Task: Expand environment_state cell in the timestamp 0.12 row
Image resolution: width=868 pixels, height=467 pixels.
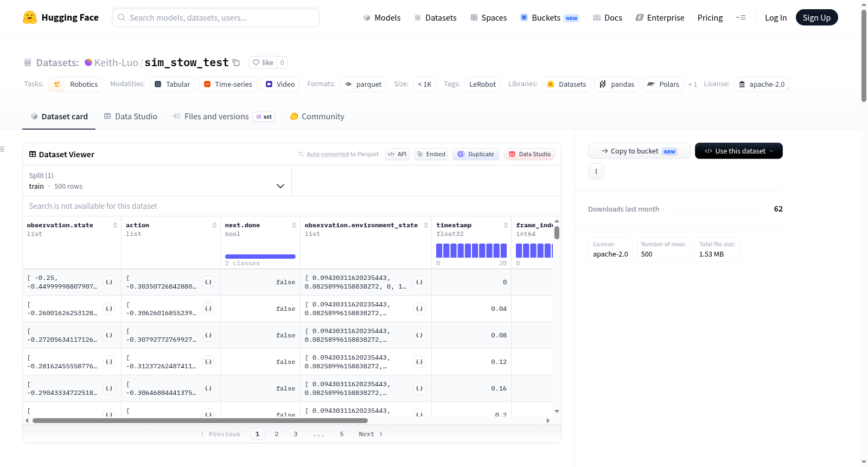Action: [419, 362]
